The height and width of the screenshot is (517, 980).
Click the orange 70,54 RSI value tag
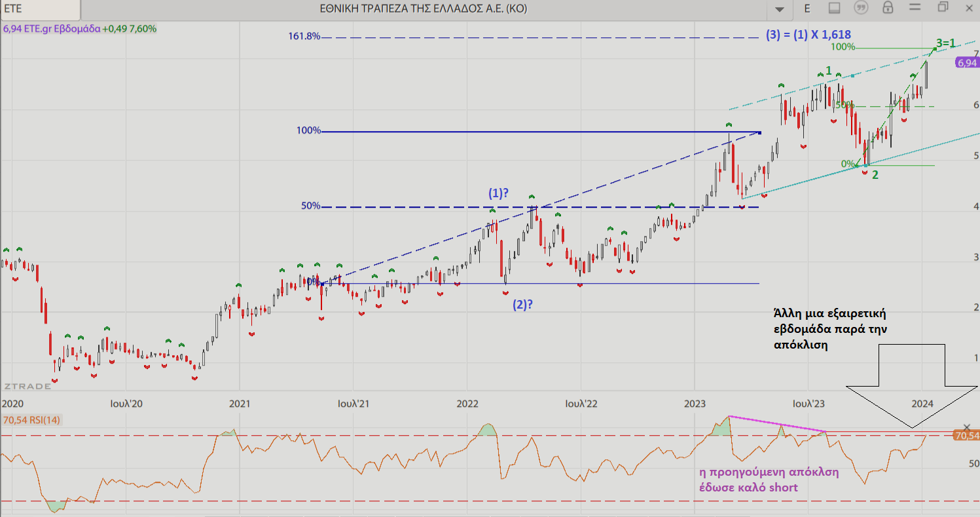(967, 435)
